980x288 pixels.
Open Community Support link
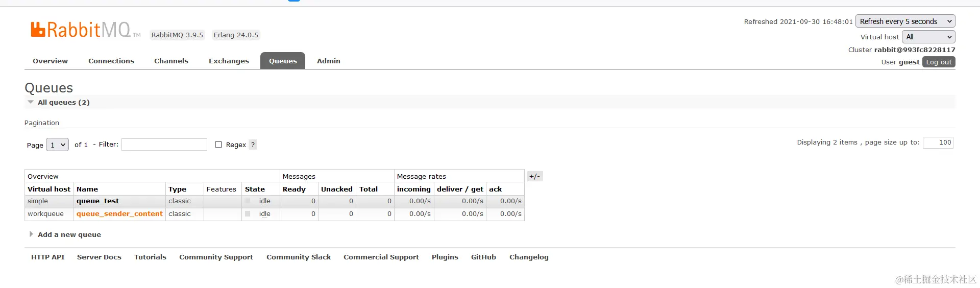[x=216, y=257]
